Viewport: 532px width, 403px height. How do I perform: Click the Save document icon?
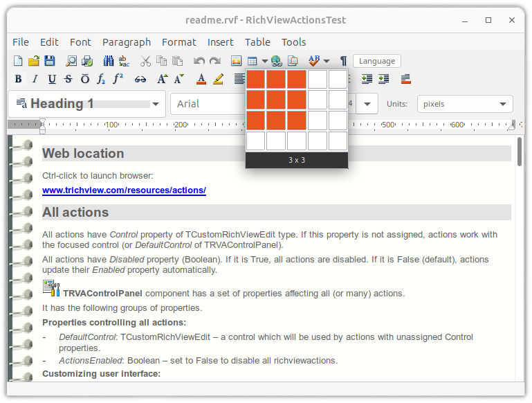coord(49,61)
